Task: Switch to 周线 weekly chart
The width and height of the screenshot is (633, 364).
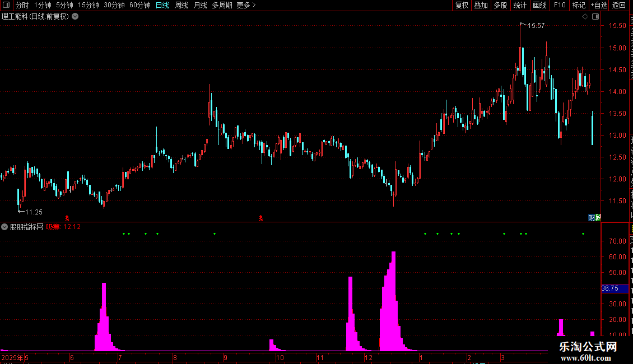Action: 181,5
